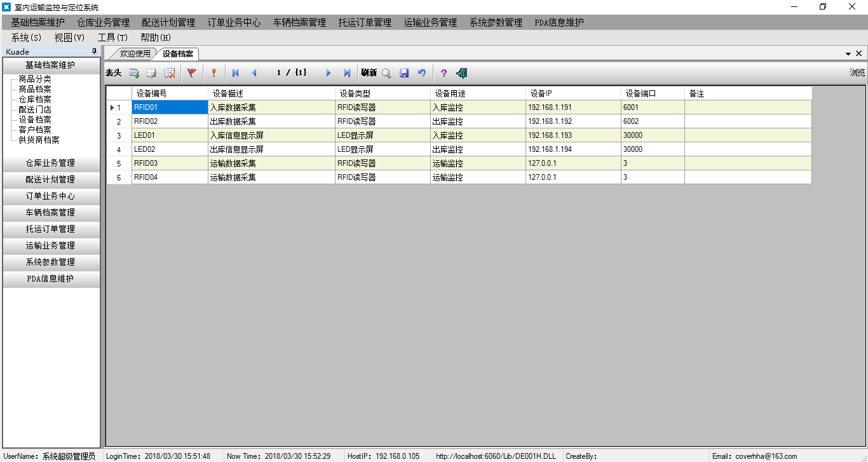Click the exit door icon
Screen dimensions: 868x462
[x=462, y=73]
